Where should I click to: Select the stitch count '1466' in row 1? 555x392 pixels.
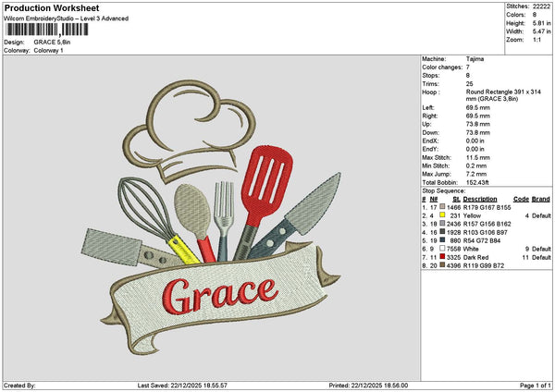(x=453, y=207)
